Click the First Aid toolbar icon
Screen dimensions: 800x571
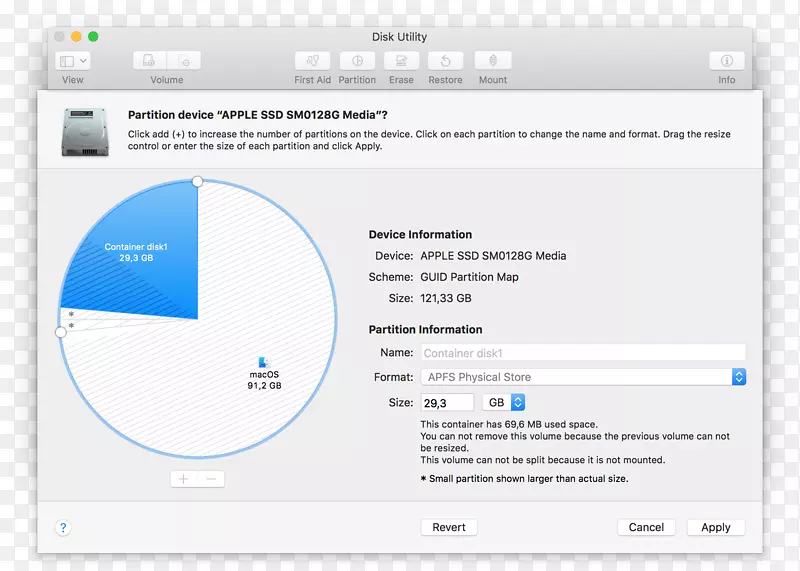[x=312, y=61]
